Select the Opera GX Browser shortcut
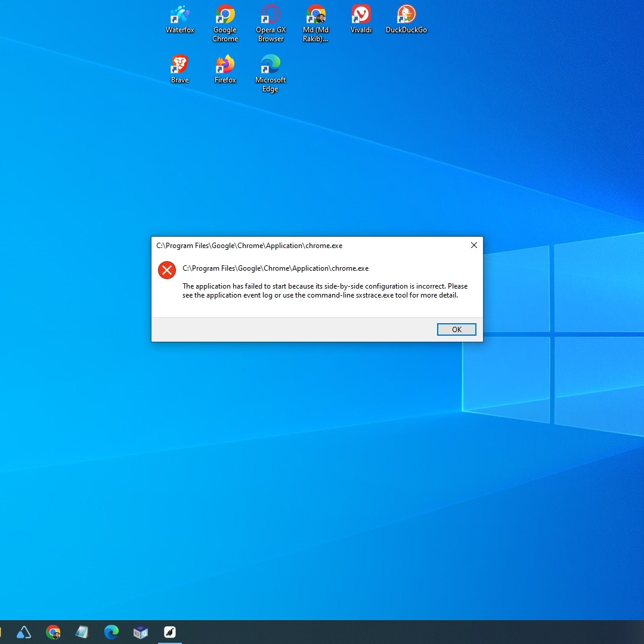Viewport: 644px width, 644px height. pos(270,23)
